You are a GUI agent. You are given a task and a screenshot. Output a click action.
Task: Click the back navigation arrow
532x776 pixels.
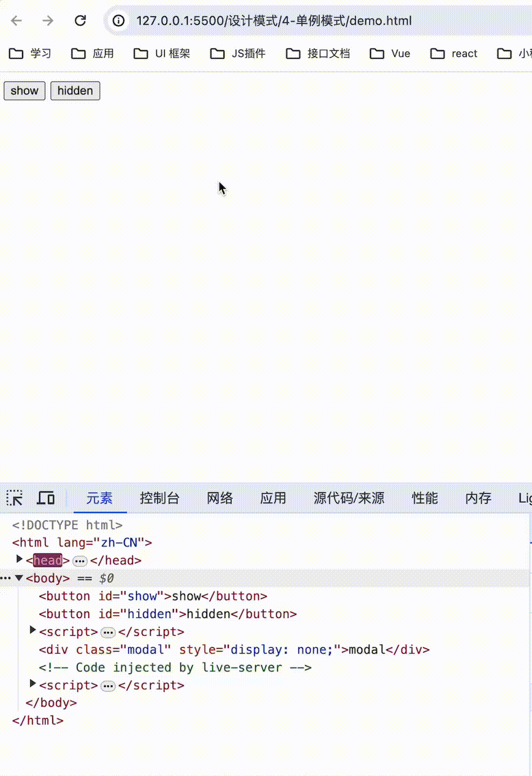(16, 21)
